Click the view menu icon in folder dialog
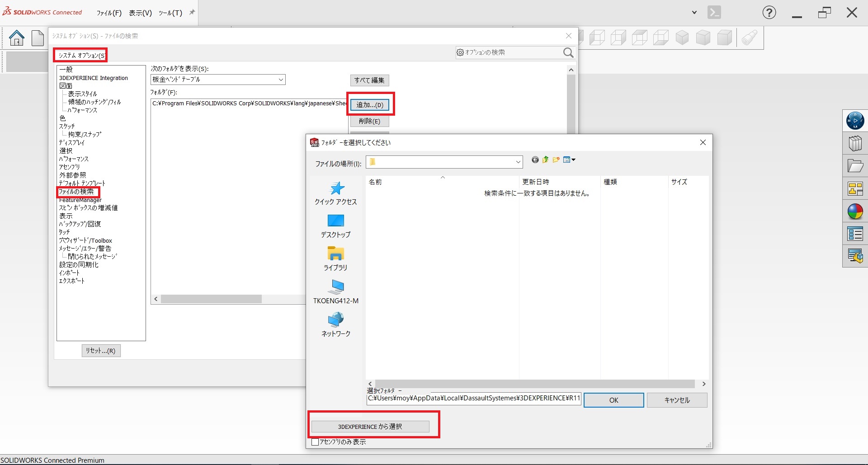 click(x=569, y=160)
